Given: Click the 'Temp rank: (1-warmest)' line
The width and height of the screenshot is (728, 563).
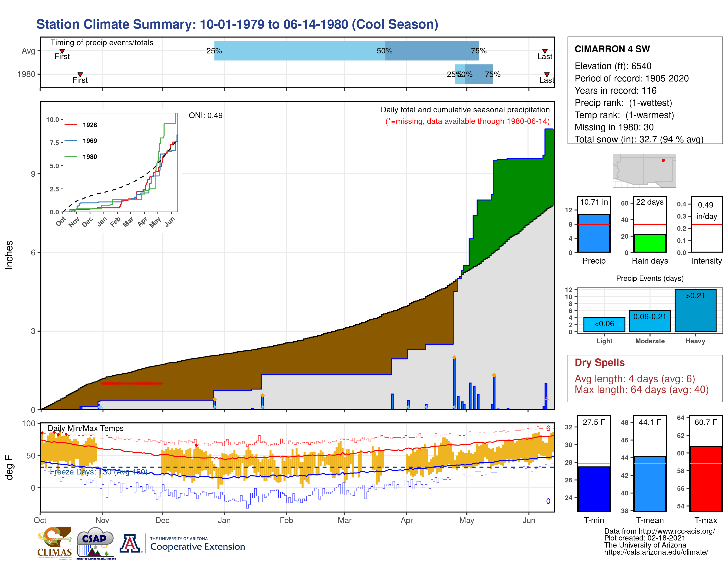Looking at the screenshot, I should pos(624,115).
